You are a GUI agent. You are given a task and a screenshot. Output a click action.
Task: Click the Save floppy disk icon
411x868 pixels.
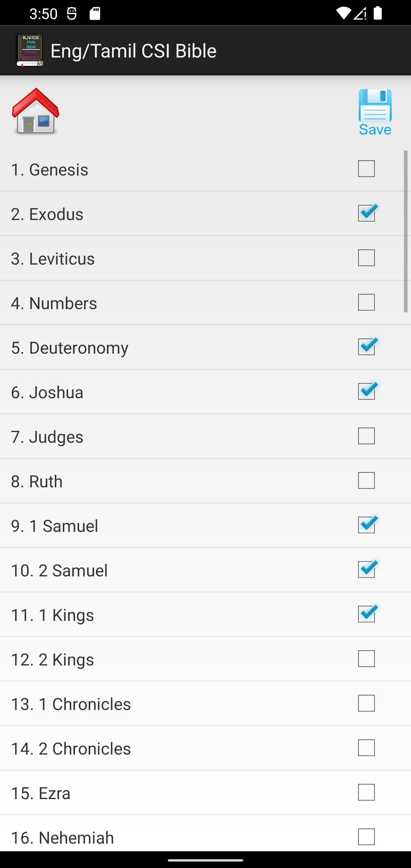[375, 112]
